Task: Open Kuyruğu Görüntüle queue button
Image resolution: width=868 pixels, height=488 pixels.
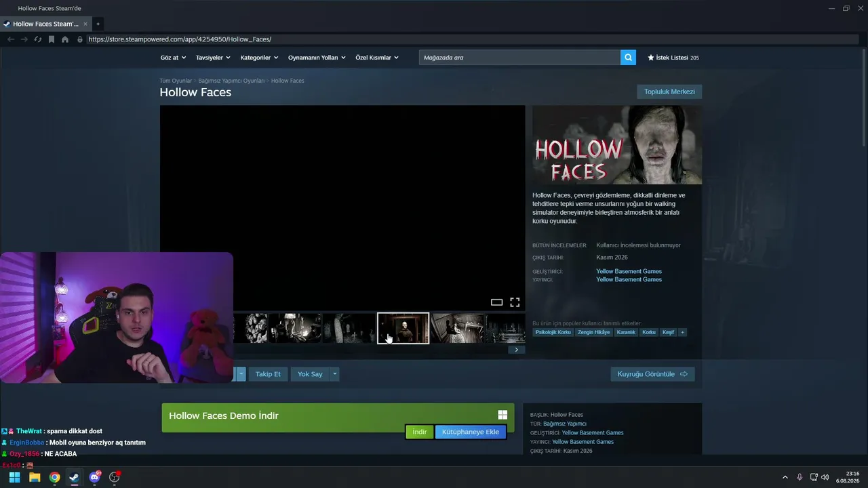Action: (x=652, y=374)
